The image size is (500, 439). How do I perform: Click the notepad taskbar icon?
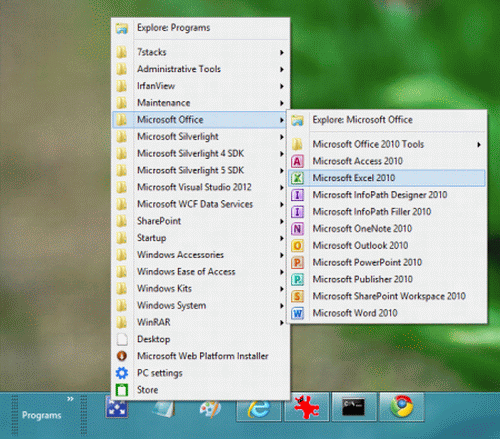163,408
